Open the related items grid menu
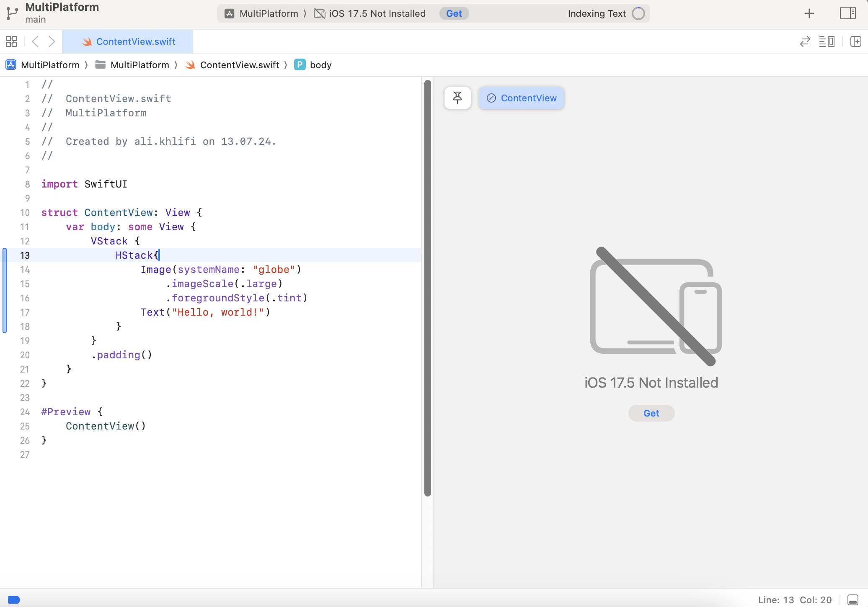The height and width of the screenshot is (607, 868). pos(11,41)
